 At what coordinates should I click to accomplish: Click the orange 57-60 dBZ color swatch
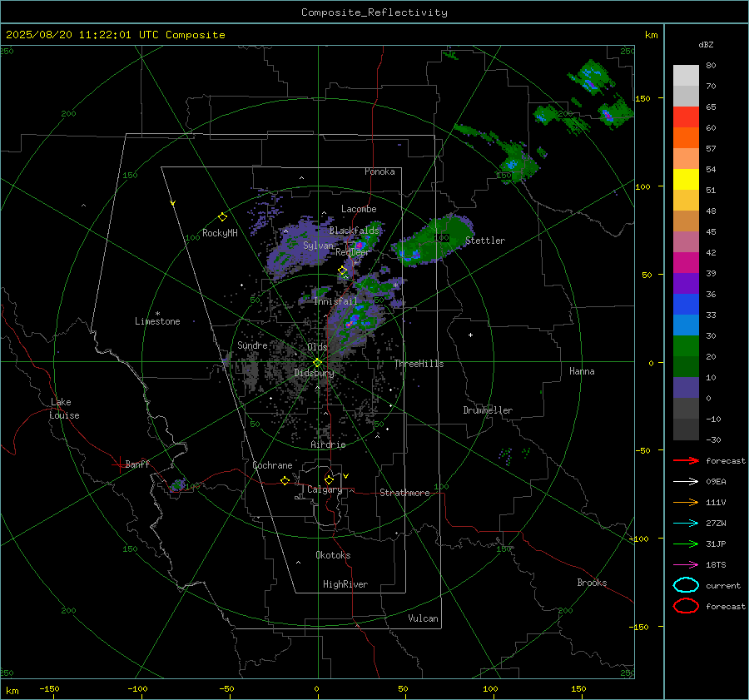point(686,138)
